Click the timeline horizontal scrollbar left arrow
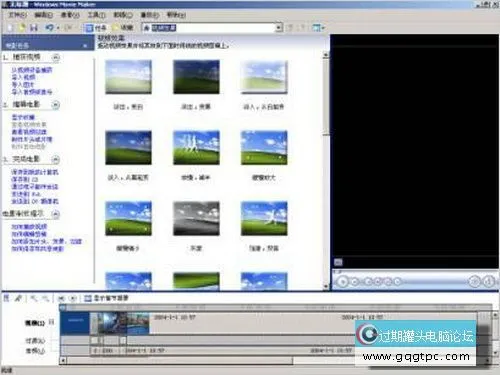 [x=63, y=360]
